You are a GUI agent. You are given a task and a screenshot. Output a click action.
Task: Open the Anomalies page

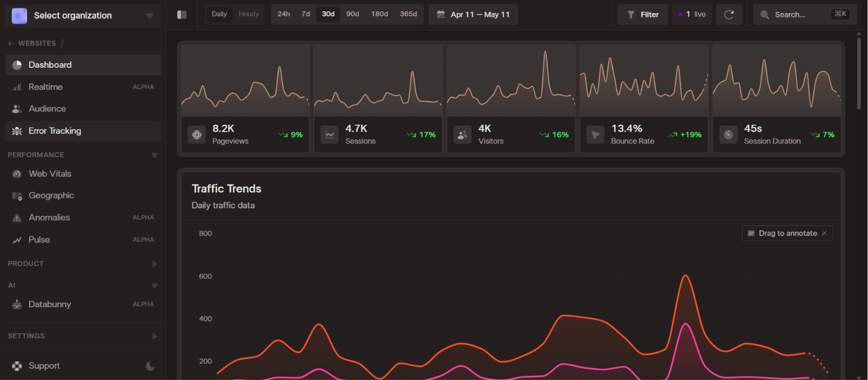(83, 218)
